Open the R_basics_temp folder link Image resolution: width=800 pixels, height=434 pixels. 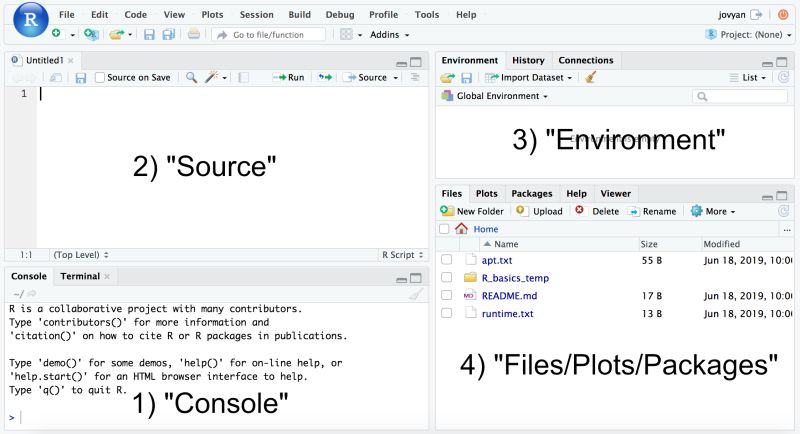(x=515, y=278)
